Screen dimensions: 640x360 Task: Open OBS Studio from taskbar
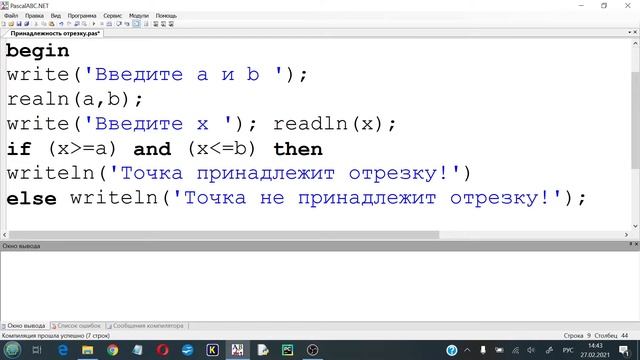pyautogui.click(x=313, y=350)
